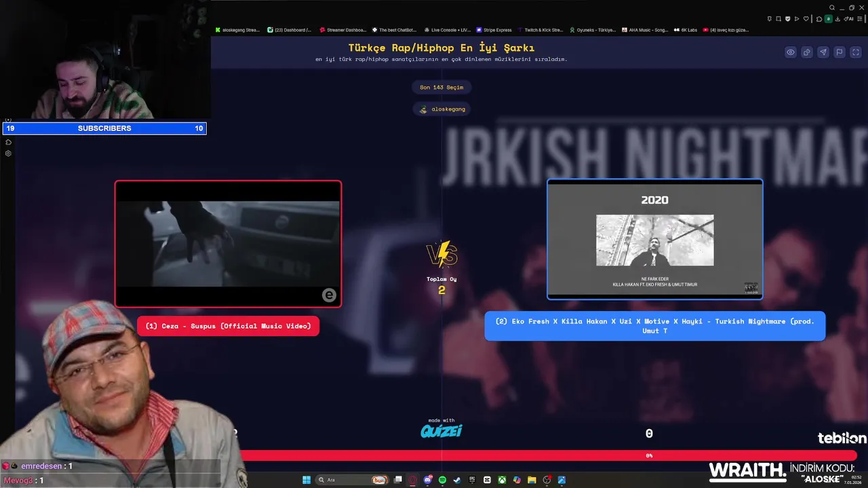
Task: Open the Twitch & Kick Stre... bookmark
Action: pyautogui.click(x=540, y=30)
